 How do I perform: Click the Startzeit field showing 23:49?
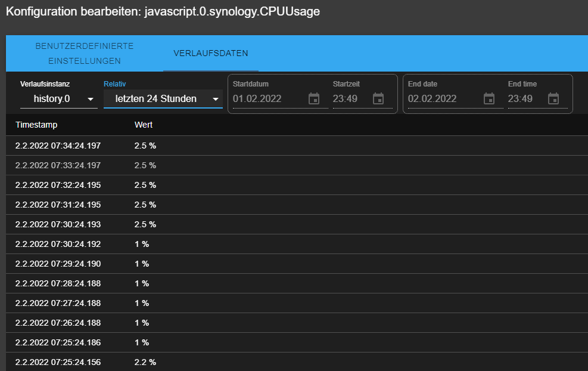point(349,99)
